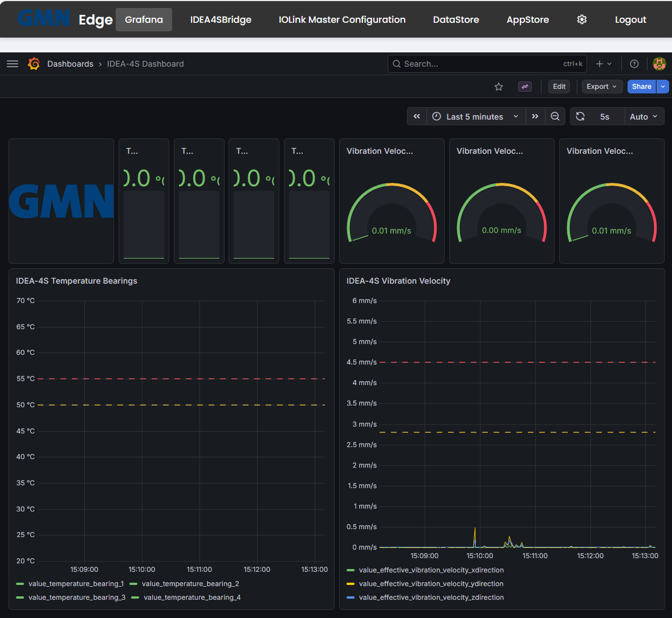
Task: Open the Auto refresh interval dropdown
Action: [643, 116]
